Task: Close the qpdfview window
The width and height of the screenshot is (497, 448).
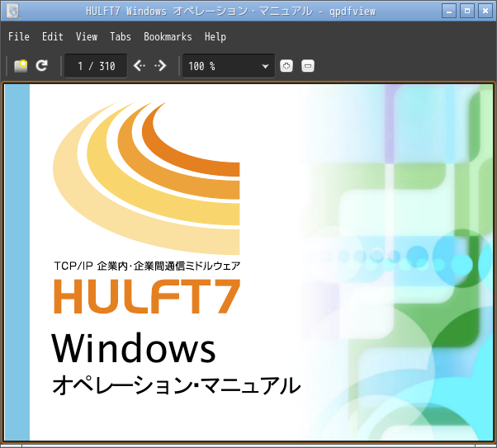Action: pos(485,11)
